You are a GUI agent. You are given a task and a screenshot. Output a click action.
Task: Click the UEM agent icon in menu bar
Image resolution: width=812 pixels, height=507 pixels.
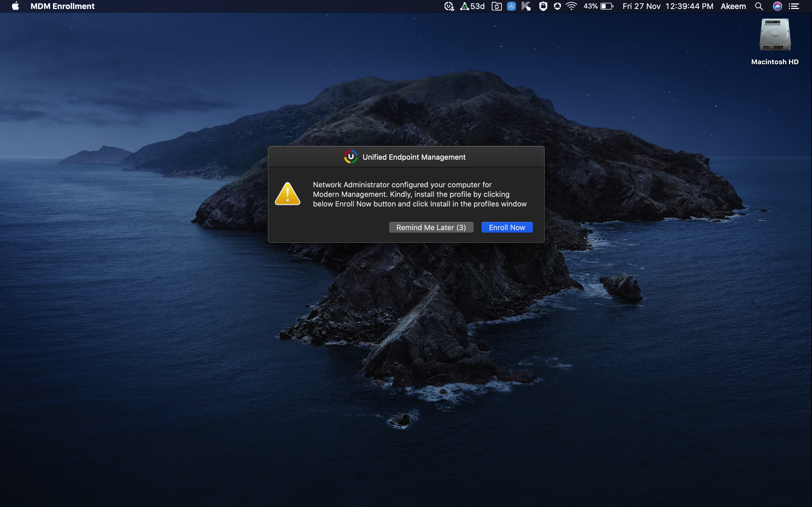tap(449, 6)
